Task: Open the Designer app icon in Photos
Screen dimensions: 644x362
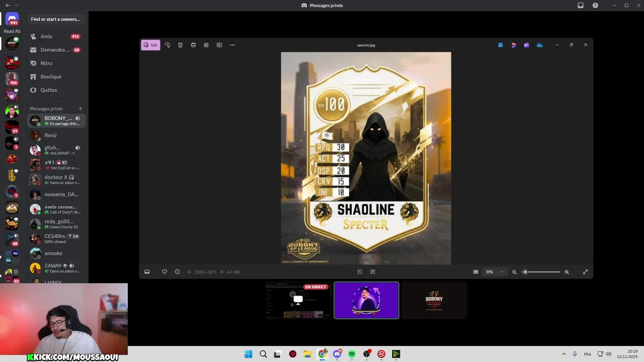Action: [x=514, y=45]
